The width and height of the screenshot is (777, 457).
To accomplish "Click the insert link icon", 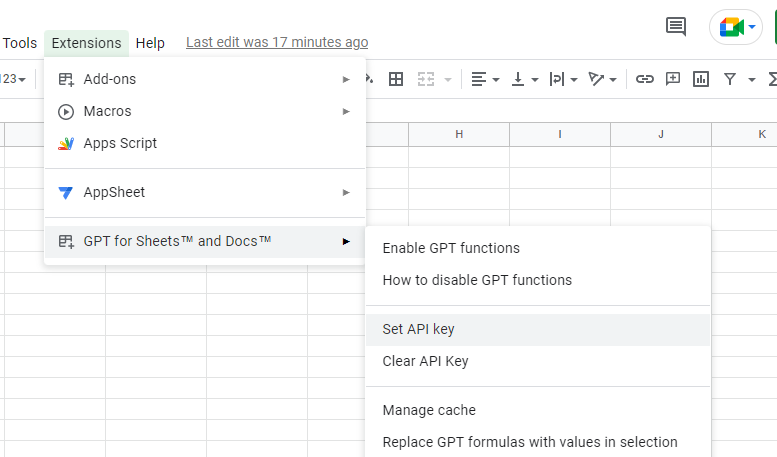I will 645,79.
